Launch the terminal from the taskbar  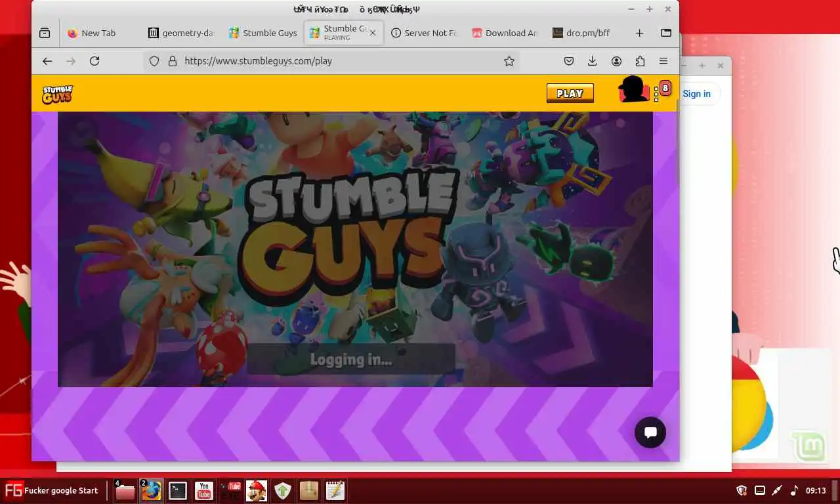(178, 490)
